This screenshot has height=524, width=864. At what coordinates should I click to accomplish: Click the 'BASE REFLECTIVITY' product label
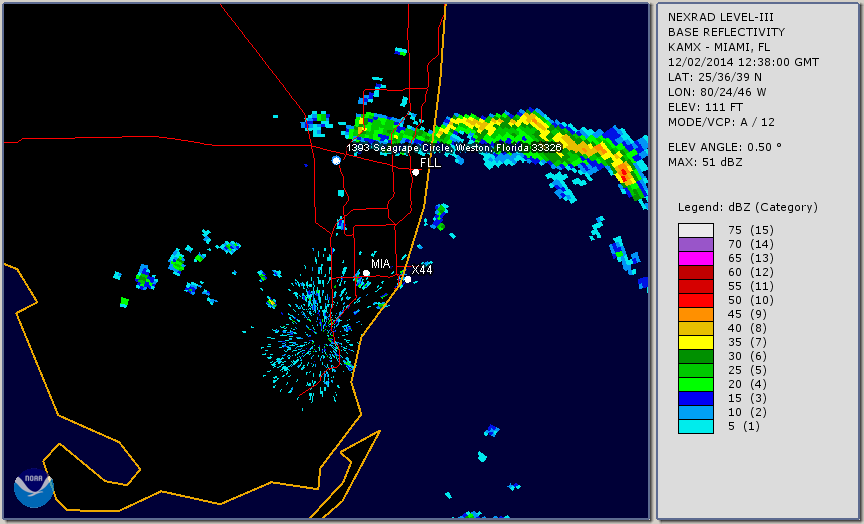pyautogui.click(x=726, y=32)
